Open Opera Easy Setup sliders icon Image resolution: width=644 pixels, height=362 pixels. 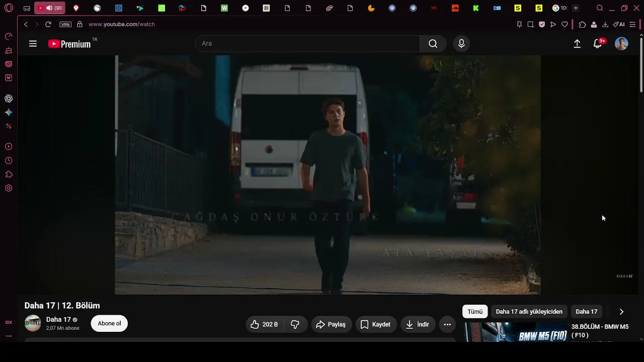coord(632,24)
